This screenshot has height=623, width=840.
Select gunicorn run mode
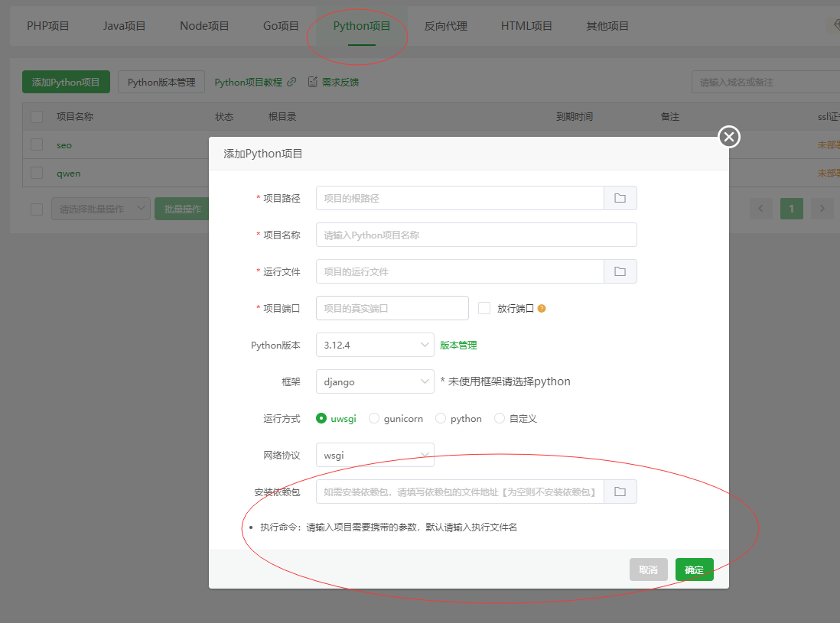pyautogui.click(x=396, y=419)
